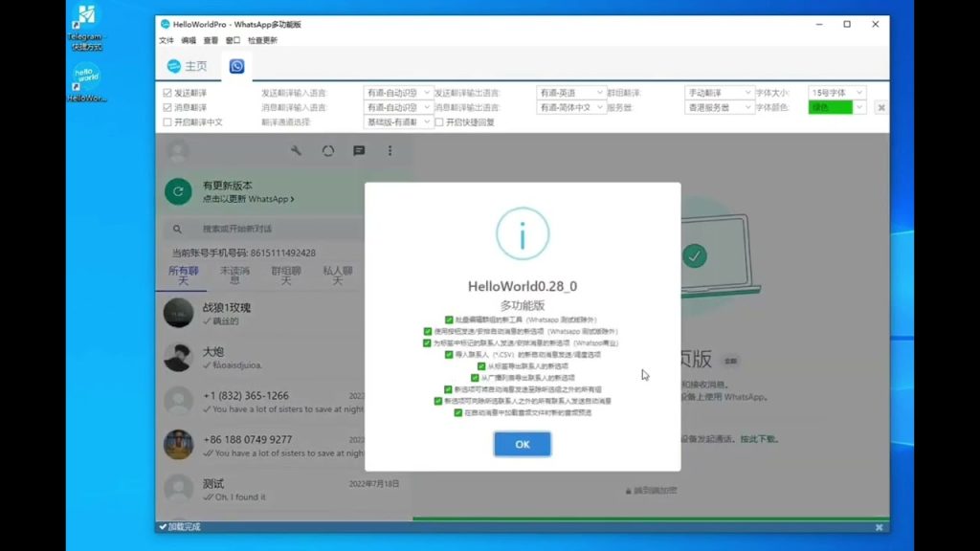980x551 pixels.
Task: Expand 发送翻译输出语言 dropdown showing 有道-英语
Action: click(570, 93)
